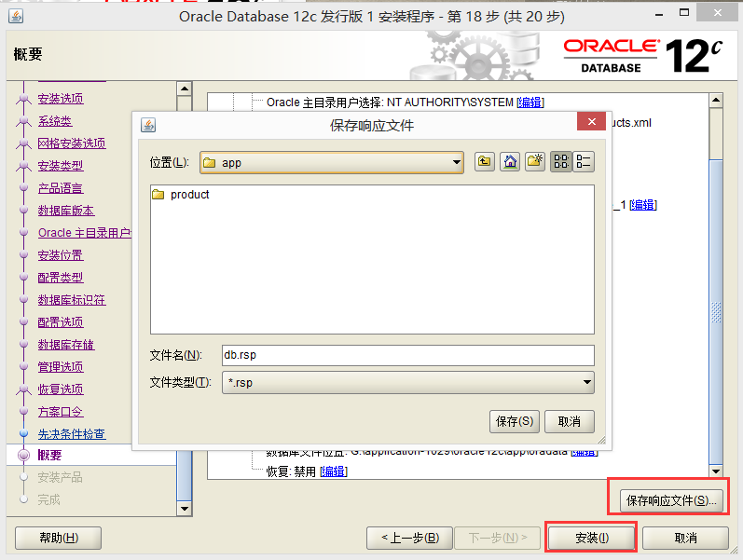Click 编辑 link beside NT AUTHORITY\SYSTEM
Viewport: 743px width, 560px height.
(x=530, y=102)
